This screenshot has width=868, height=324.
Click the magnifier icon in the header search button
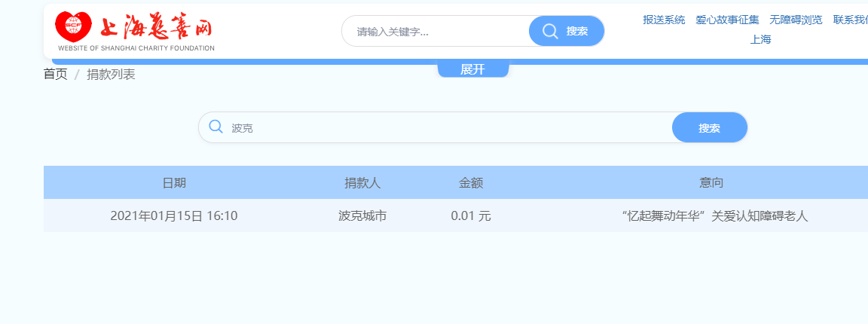(x=550, y=31)
